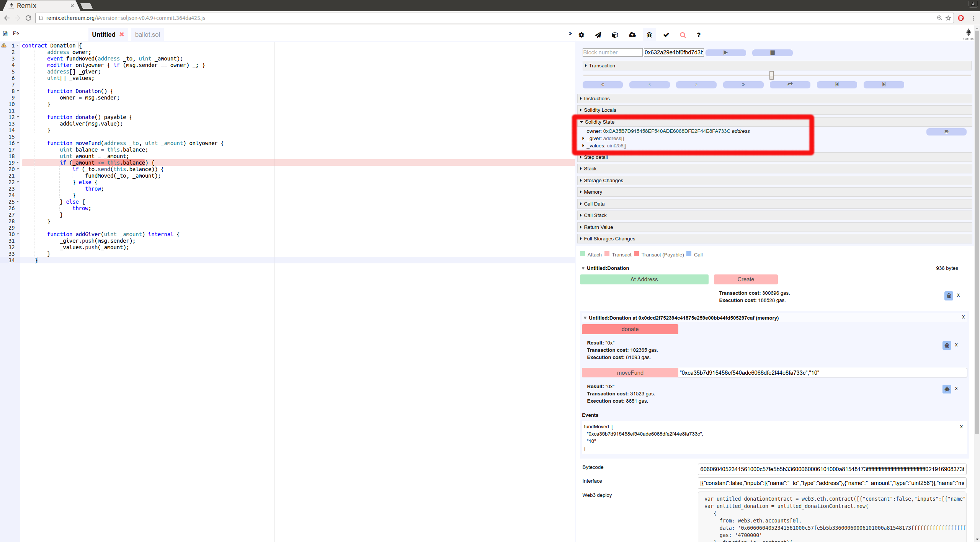Viewport: 980px width, 542px height.
Task: Expand the Instructions panel
Action: click(x=596, y=99)
